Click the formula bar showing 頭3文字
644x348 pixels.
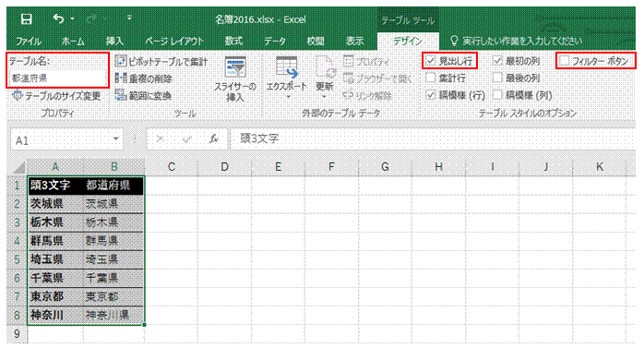coord(432,138)
